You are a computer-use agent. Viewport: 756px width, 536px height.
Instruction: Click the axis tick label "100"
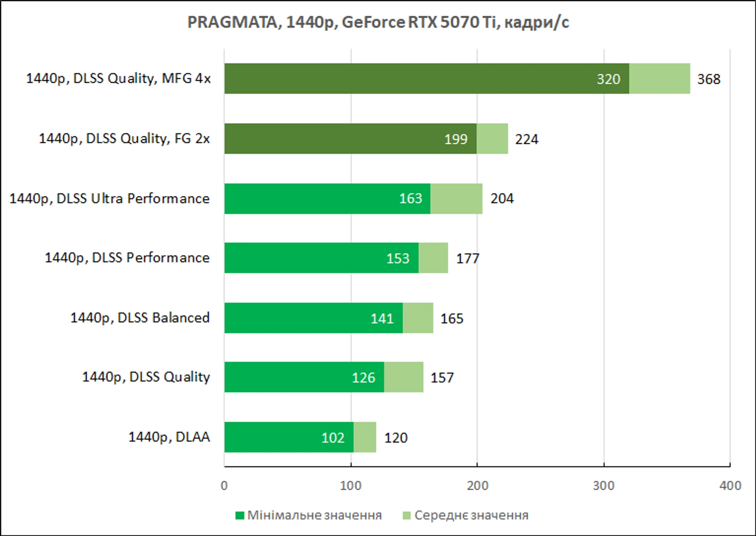351,486
